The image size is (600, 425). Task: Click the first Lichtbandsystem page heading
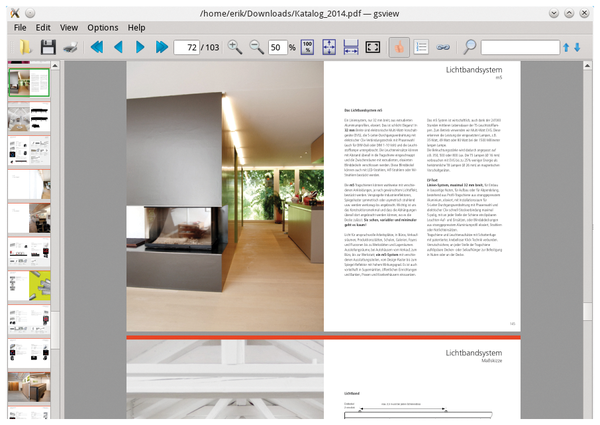(474, 70)
